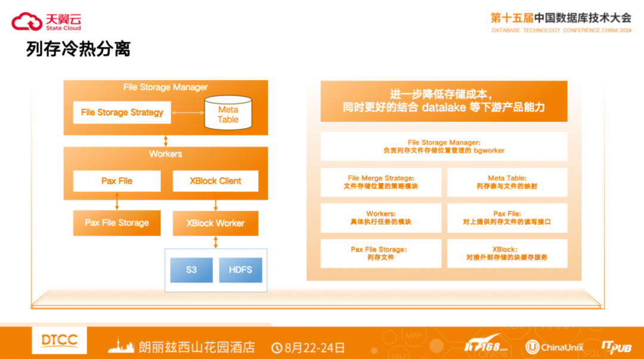Click the city skyline icon in footer
Image resolution: width=644 pixels, height=359 pixels.
[121, 346]
